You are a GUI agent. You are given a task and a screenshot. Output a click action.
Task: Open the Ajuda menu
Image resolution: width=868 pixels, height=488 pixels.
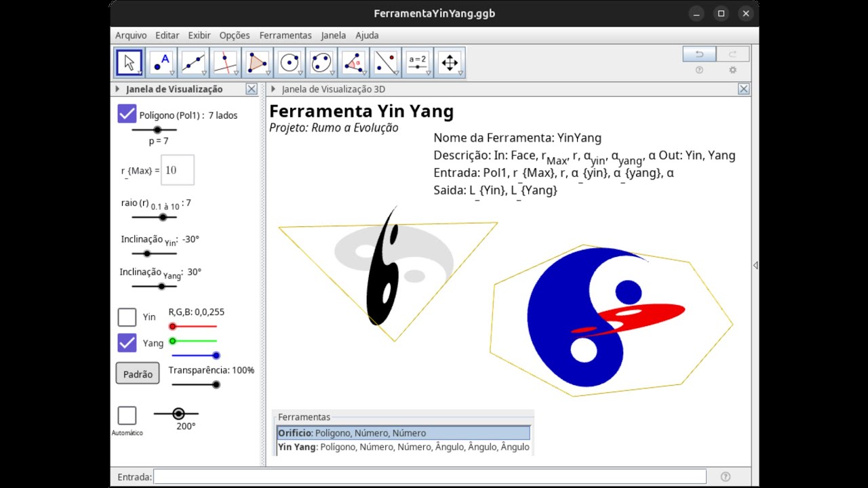[368, 35]
